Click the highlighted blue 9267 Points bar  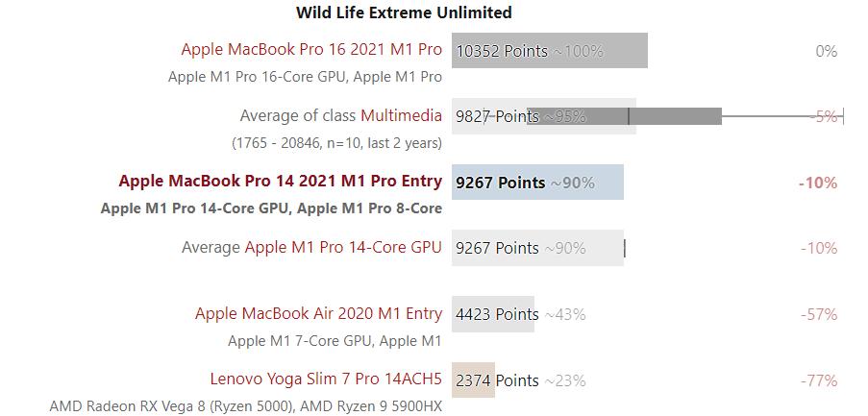[x=537, y=183]
